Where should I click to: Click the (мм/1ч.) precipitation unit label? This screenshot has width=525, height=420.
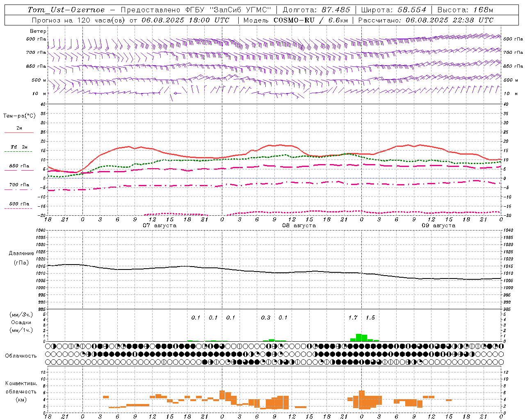[21, 330]
